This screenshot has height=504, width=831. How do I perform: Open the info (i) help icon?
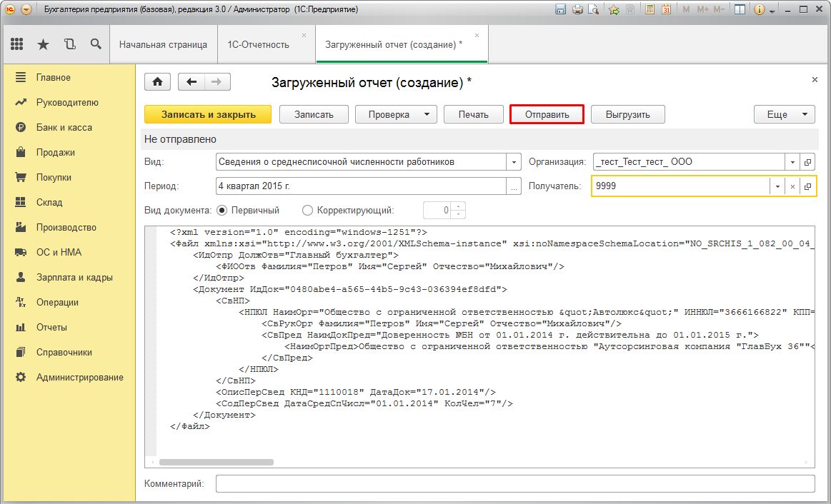(x=760, y=9)
